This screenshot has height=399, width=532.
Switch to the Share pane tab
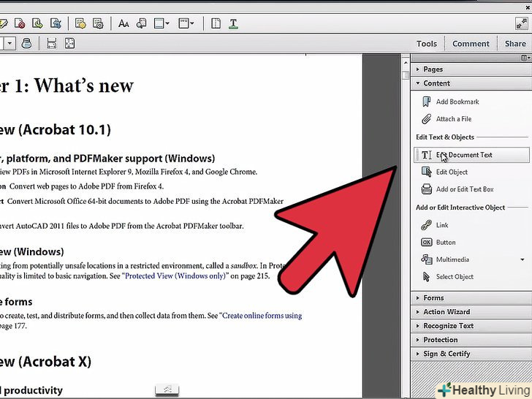coord(515,44)
